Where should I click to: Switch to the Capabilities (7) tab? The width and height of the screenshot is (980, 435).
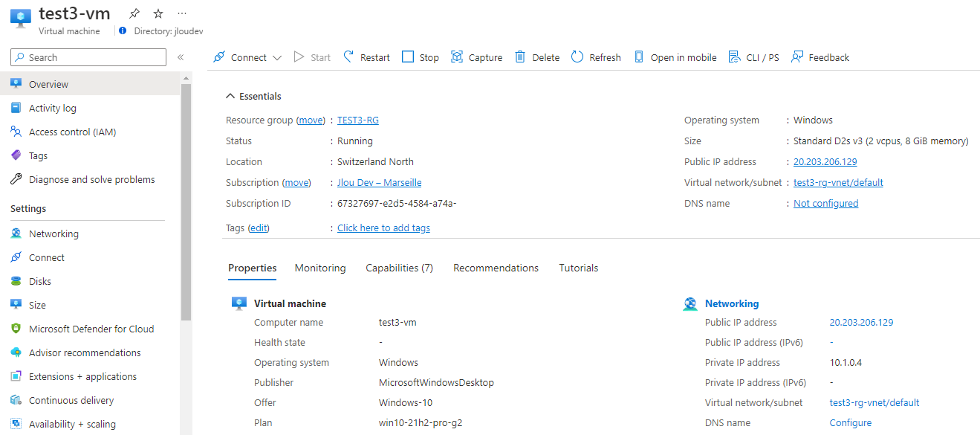tap(399, 268)
